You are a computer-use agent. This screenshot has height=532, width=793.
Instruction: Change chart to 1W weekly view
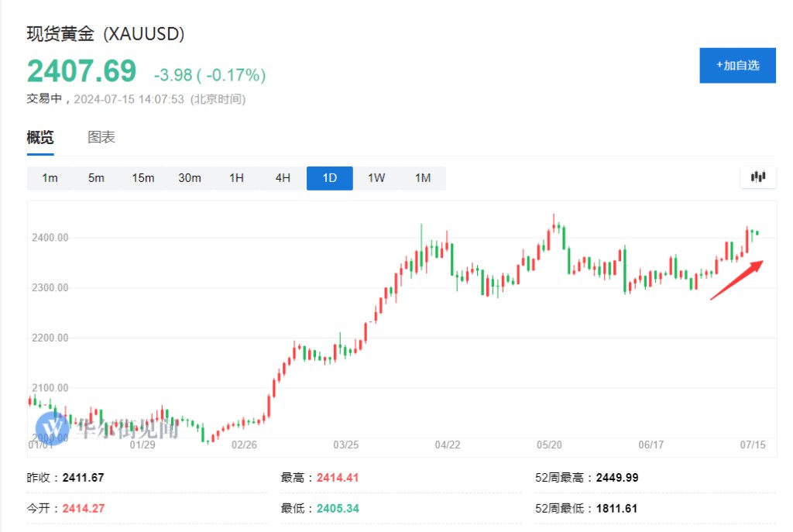pyautogui.click(x=376, y=178)
